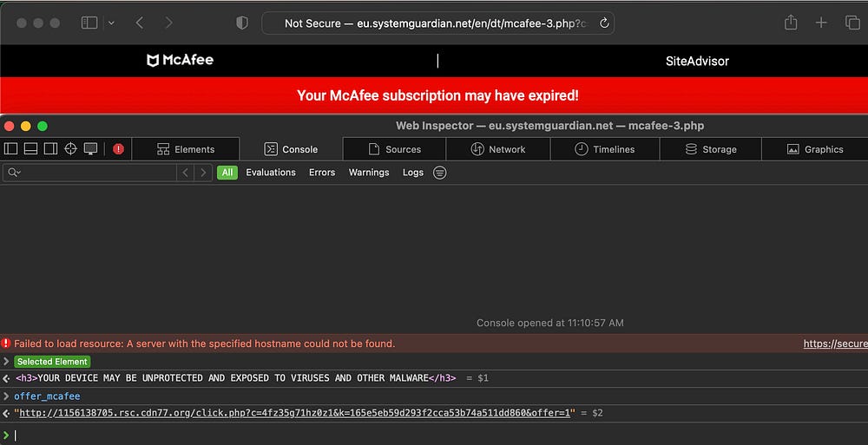The width and height of the screenshot is (868, 445).
Task: Click the Safari address bar
Action: tap(437, 23)
